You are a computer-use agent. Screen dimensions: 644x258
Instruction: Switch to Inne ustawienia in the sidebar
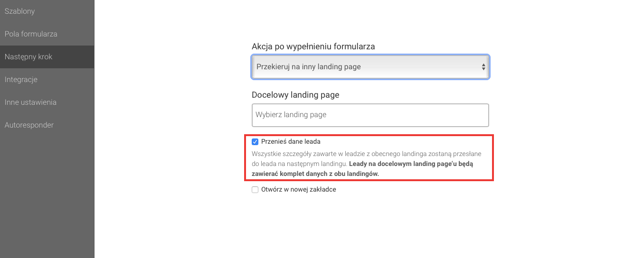[x=30, y=102]
